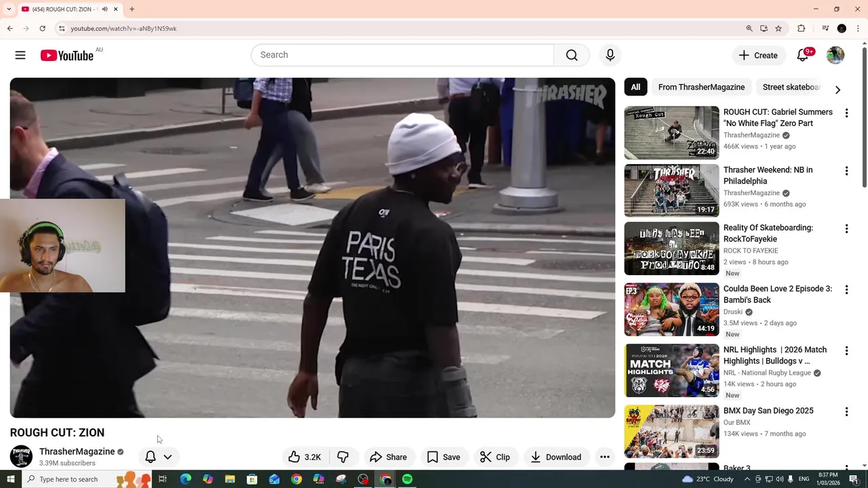The image size is (868, 488).
Task: Open the Windows Start menu
Action: point(10,479)
